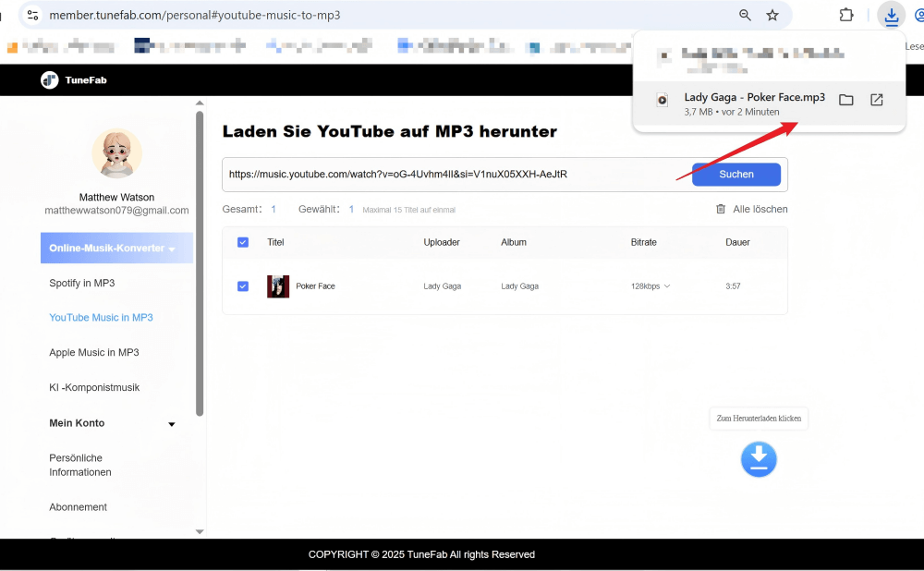Uncheck the Poker Face row checkbox
Viewport: 924px width, 571px height.
[x=243, y=286]
